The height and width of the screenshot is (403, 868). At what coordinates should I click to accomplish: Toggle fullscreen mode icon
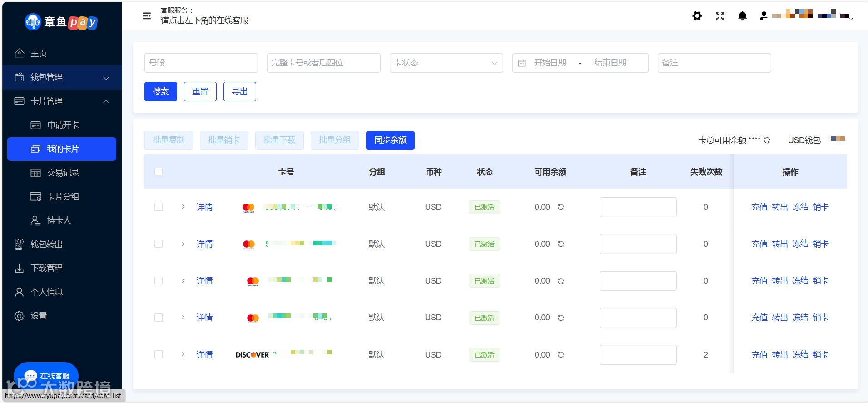(719, 16)
